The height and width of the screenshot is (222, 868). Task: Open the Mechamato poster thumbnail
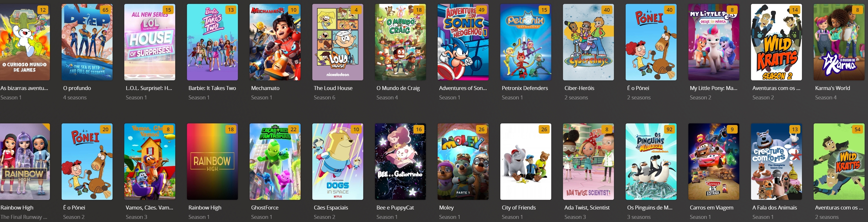click(x=275, y=42)
